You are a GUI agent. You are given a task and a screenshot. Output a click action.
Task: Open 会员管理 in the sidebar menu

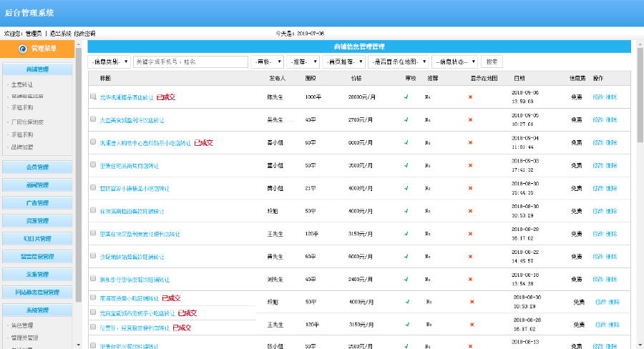[37, 167]
